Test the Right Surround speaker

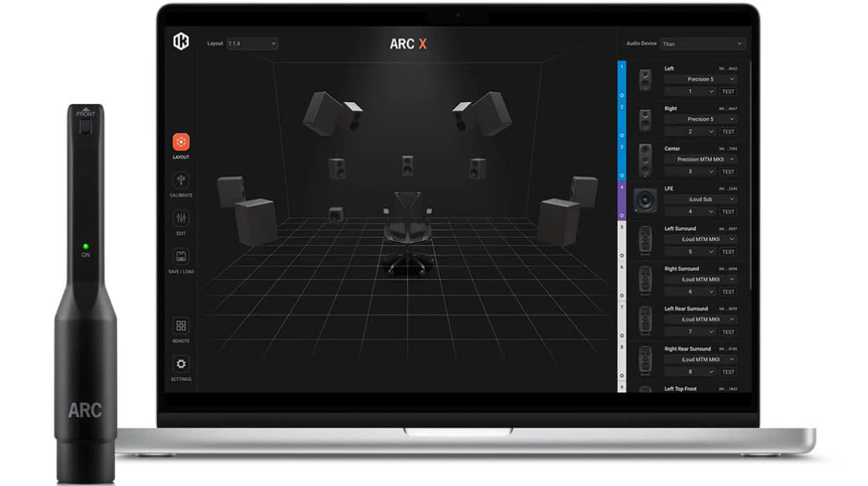[x=728, y=292]
